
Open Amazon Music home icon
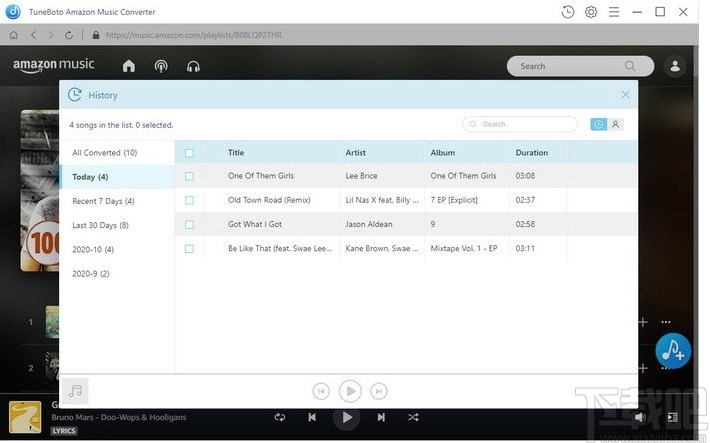tap(129, 66)
